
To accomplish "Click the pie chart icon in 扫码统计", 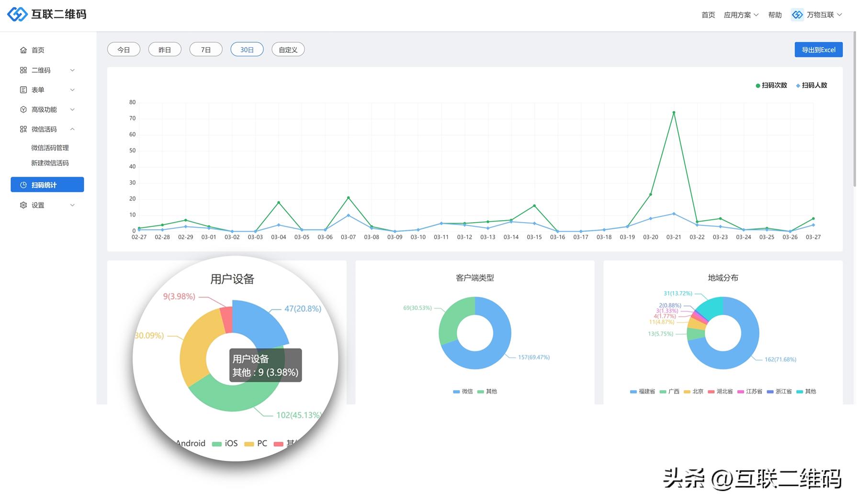I will pos(23,185).
